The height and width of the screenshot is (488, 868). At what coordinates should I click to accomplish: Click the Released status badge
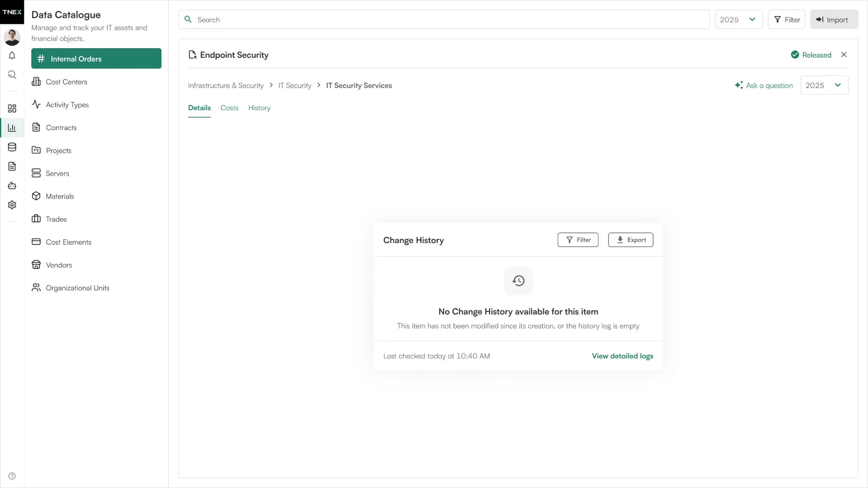811,55
